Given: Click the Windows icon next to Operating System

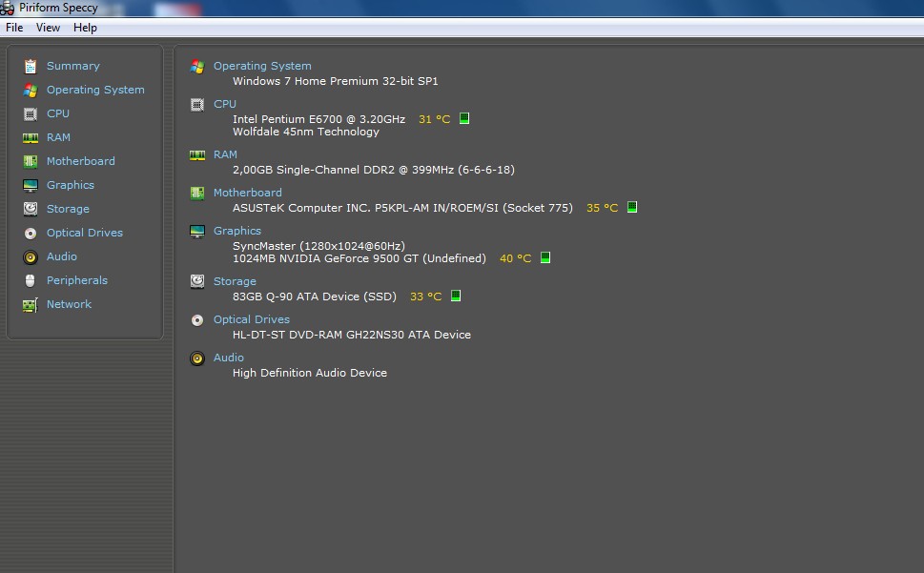Looking at the screenshot, I should pyautogui.click(x=197, y=67).
